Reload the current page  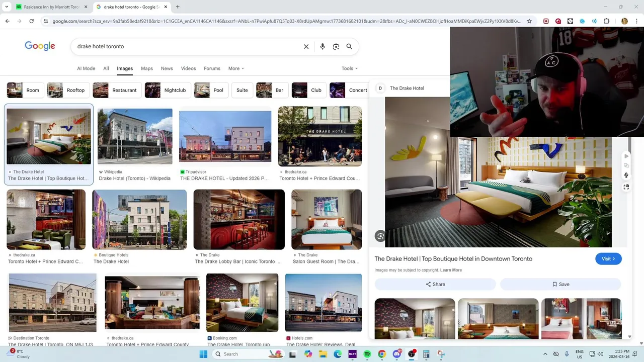click(31, 21)
